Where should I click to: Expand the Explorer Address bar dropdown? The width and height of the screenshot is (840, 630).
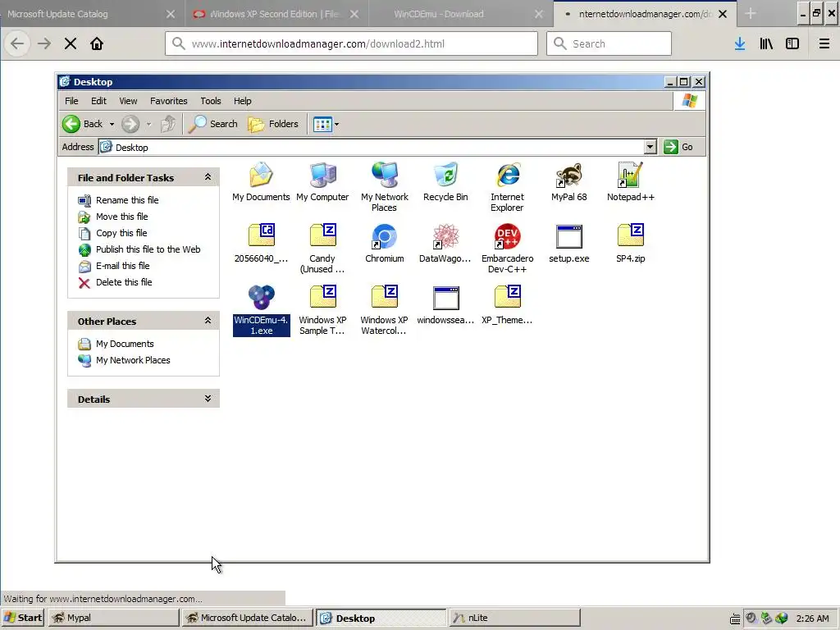[x=650, y=147]
